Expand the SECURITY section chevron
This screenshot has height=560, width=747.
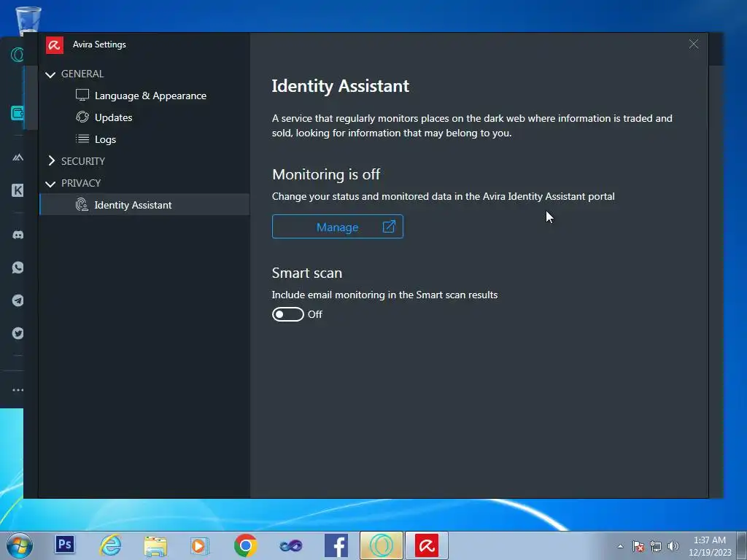(x=52, y=161)
